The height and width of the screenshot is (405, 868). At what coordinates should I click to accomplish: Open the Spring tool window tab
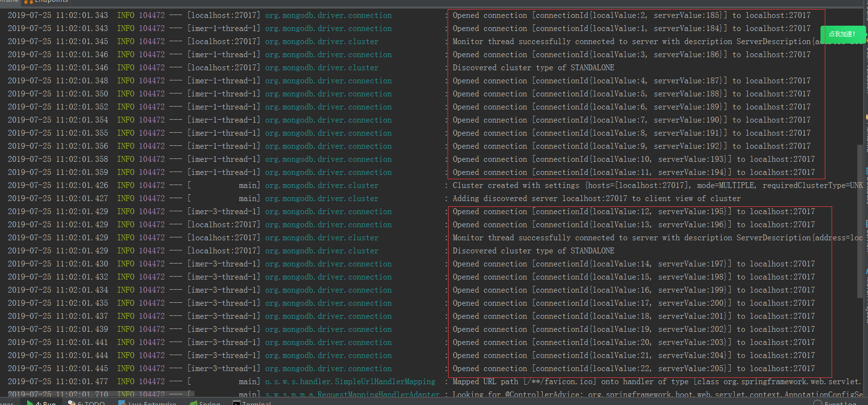[205, 403]
